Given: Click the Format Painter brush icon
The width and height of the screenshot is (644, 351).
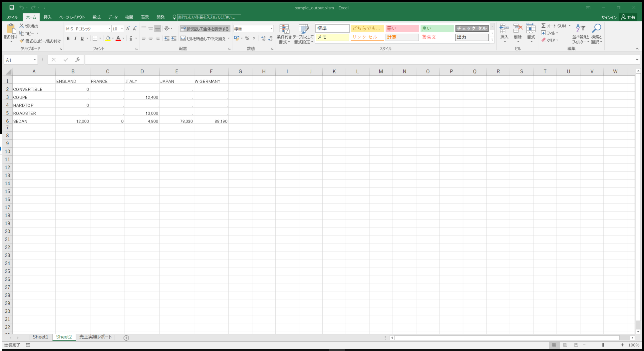Looking at the screenshot, I should point(22,41).
